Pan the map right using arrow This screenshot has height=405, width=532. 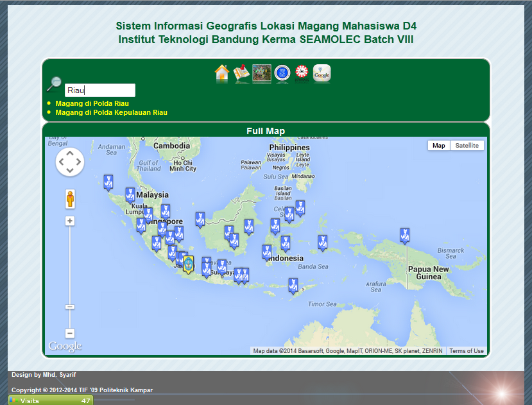point(78,162)
